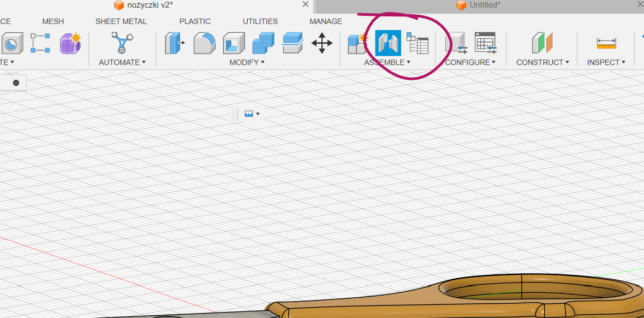This screenshot has height=318, width=644.
Task: Select the Shell tool
Action: (x=234, y=43)
